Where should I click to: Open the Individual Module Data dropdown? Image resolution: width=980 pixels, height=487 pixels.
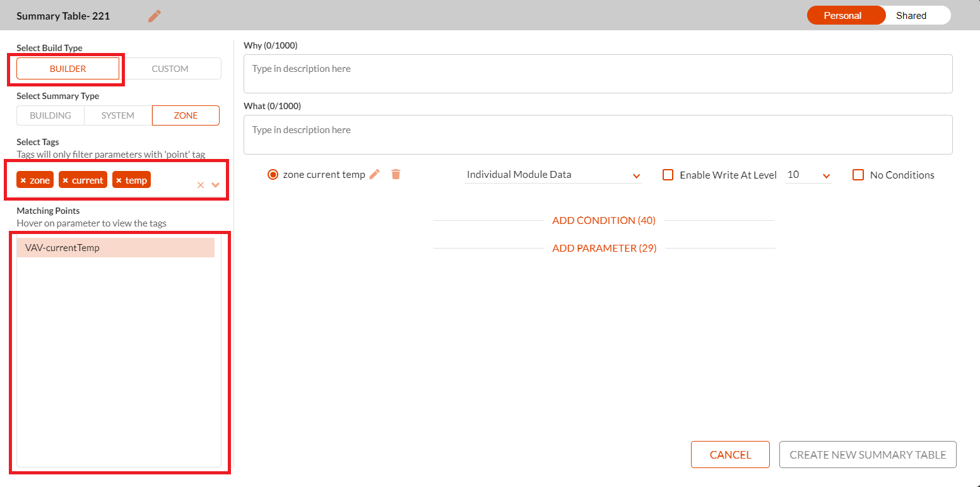pos(553,175)
